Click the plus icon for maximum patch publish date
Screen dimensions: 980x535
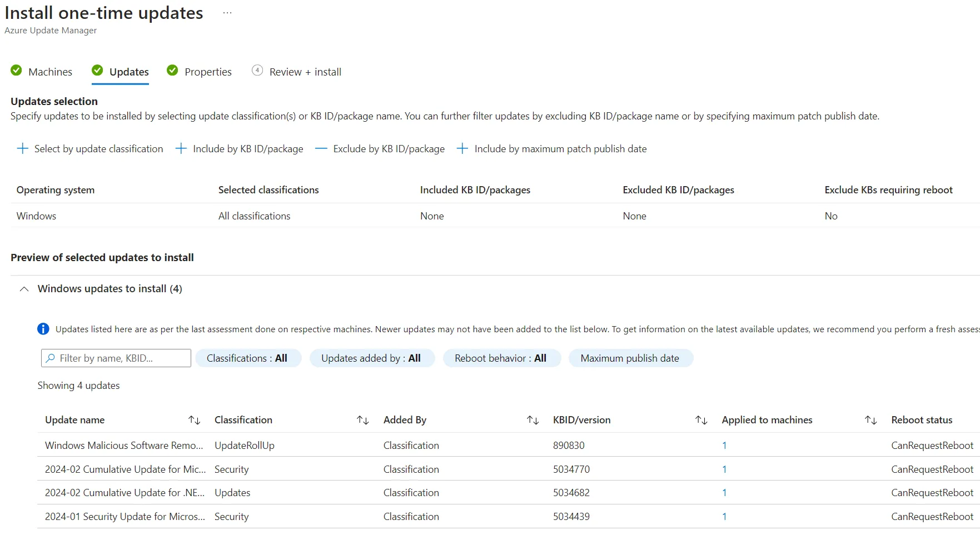[462, 149]
